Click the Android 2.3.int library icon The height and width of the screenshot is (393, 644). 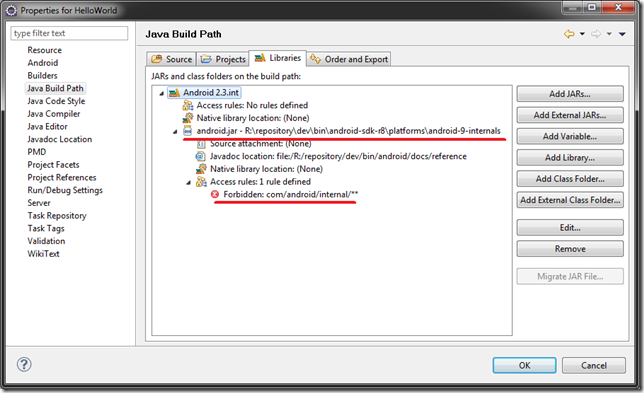pos(175,93)
